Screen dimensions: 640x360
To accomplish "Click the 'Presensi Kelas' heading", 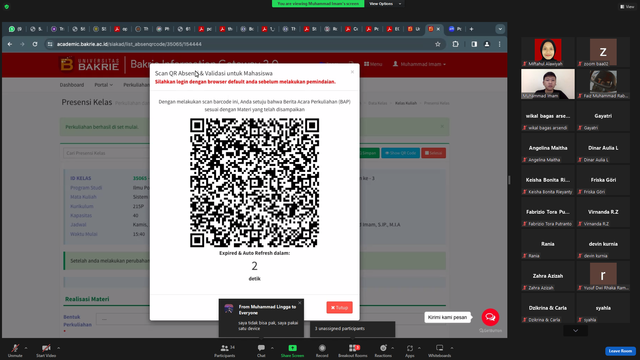I will coord(87,102).
